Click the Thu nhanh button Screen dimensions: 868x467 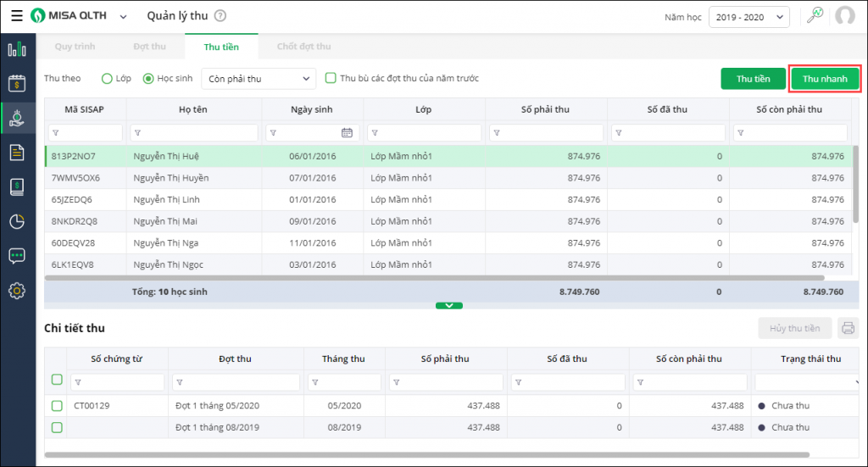tap(826, 79)
